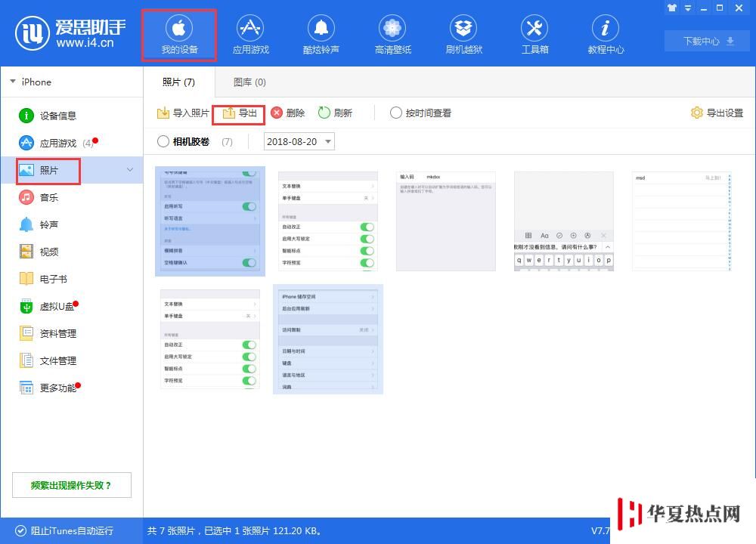Click the 导出 export button

[239, 114]
